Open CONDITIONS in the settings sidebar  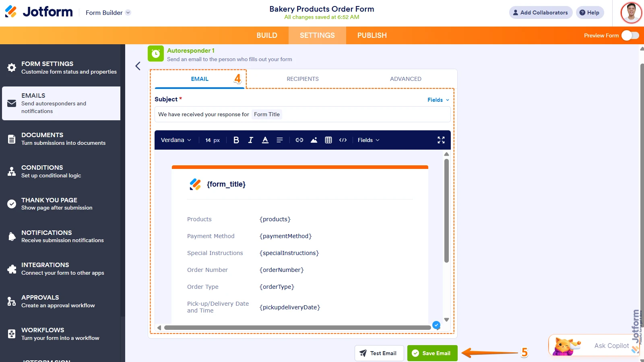61,171
